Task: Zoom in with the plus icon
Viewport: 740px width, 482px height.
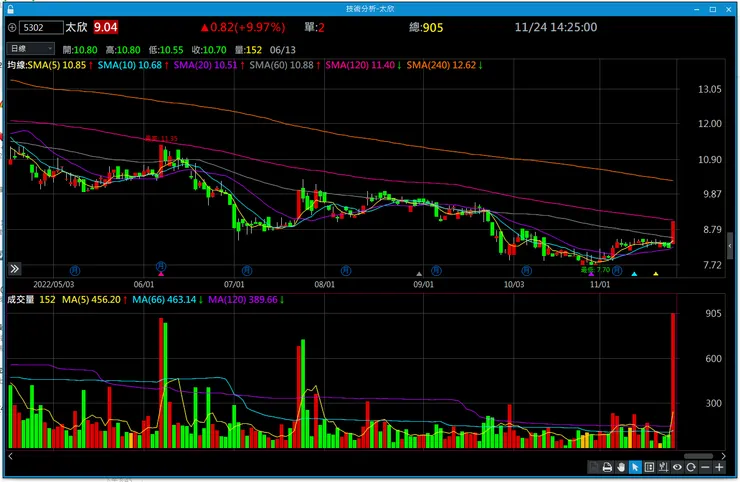Action: [719, 467]
